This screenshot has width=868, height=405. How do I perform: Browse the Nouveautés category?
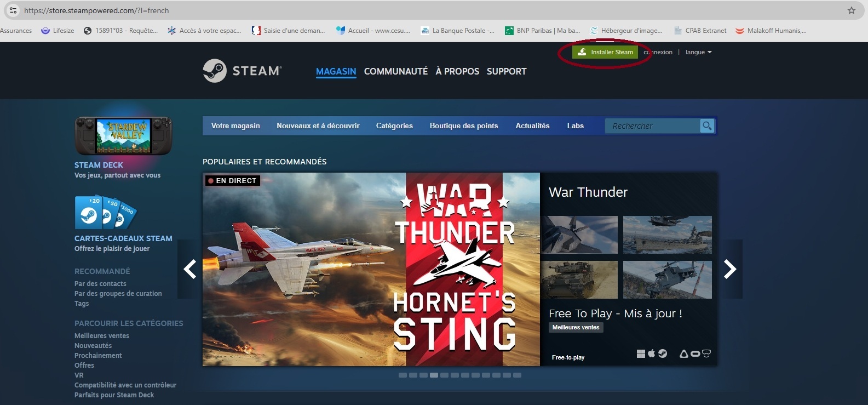click(x=93, y=346)
